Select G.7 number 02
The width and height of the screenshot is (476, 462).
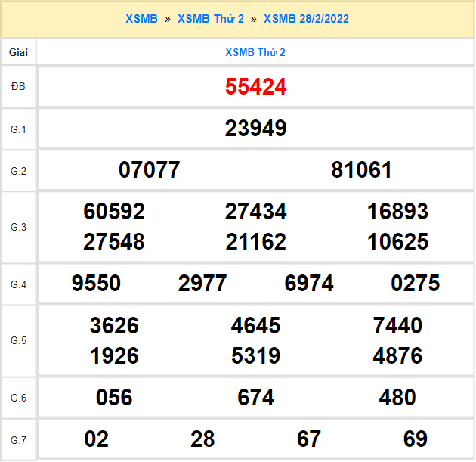[x=96, y=439]
